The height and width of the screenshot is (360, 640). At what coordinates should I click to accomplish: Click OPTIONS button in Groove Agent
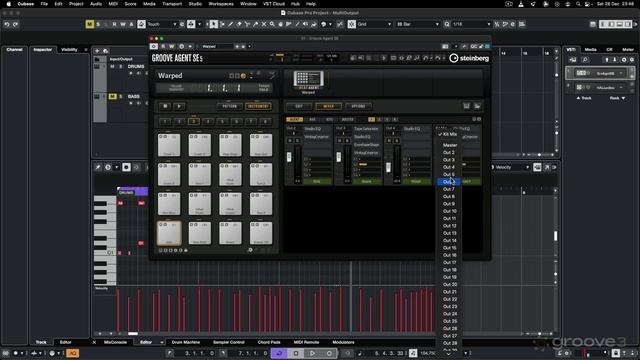(358, 106)
